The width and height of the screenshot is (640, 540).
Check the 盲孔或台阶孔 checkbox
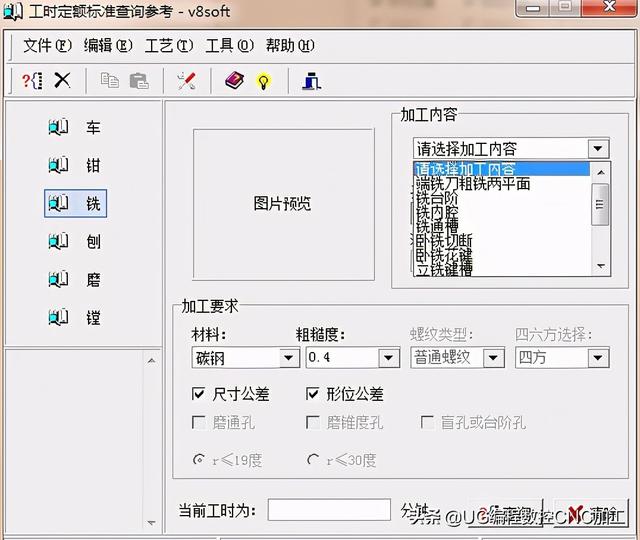(427, 422)
